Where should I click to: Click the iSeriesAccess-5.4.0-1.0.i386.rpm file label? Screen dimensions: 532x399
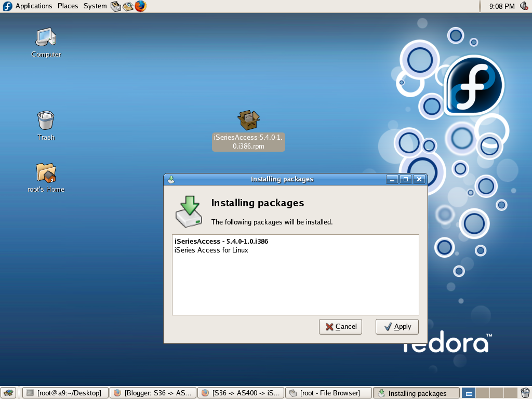pos(248,142)
